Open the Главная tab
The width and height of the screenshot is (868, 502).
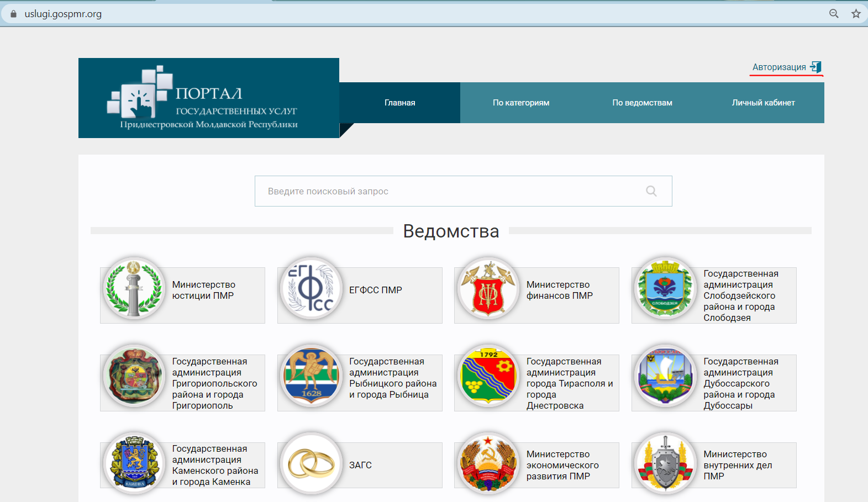(400, 103)
